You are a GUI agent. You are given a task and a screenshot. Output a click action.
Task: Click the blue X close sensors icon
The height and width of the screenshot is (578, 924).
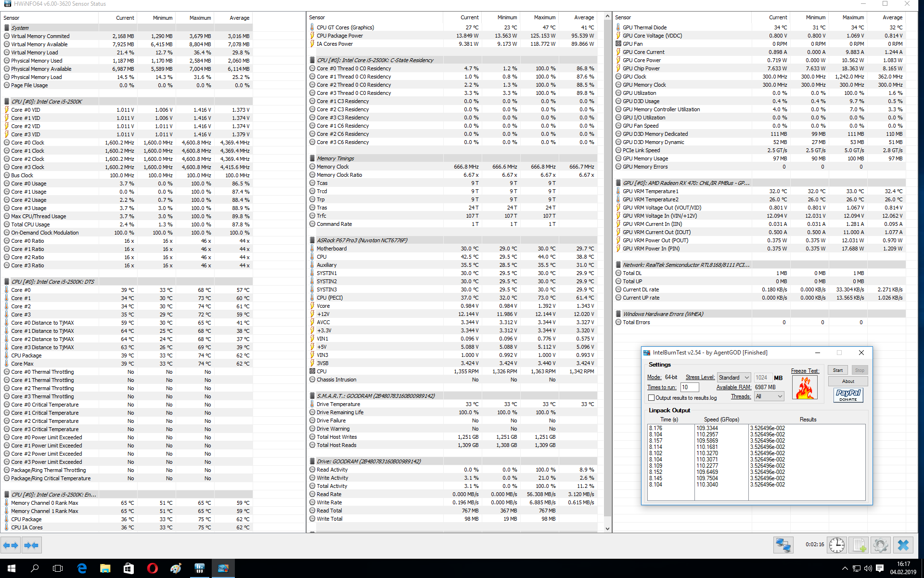(903, 545)
